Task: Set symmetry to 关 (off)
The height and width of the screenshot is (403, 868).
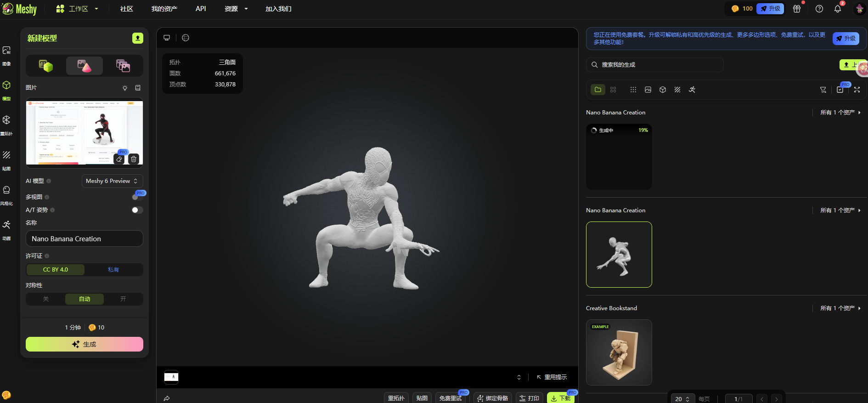Action: 45,299
